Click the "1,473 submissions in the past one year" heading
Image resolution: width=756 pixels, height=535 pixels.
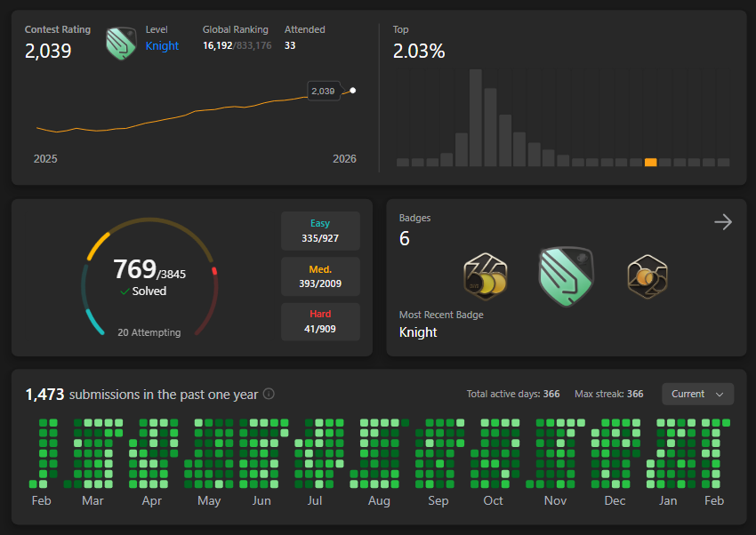tap(141, 395)
